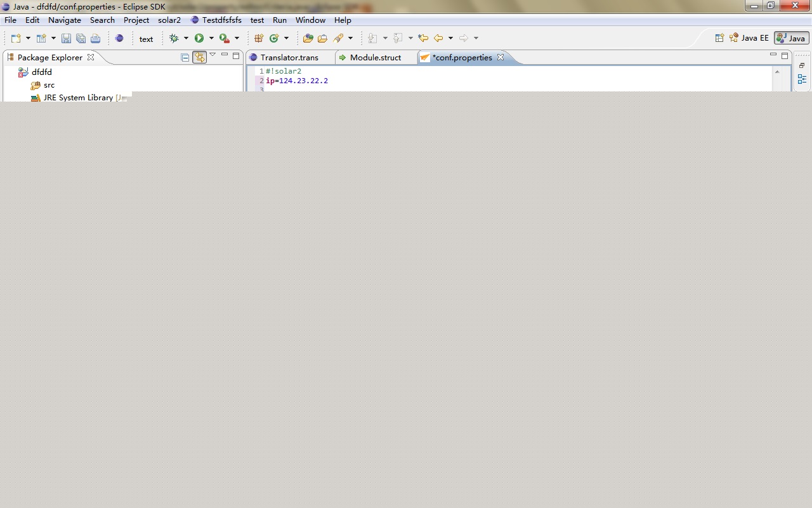Open the Run configurations dropdown arrow
Screen dimensions: 812x508
point(211,38)
